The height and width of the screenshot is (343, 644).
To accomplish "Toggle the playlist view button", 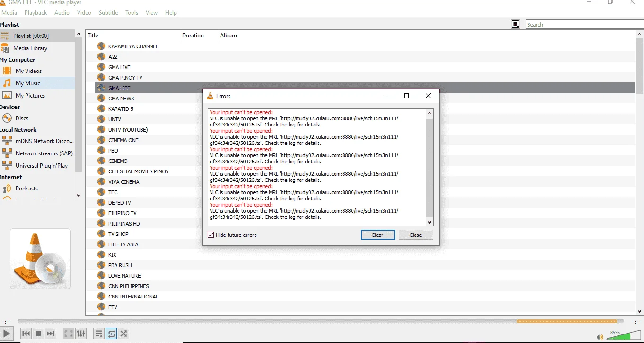I will [98, 334].
